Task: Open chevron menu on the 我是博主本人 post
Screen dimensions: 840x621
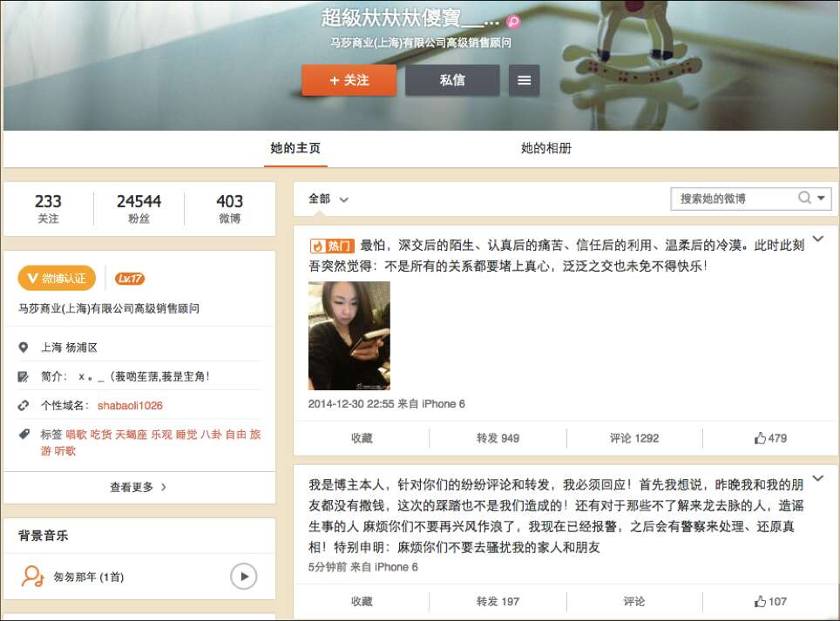Action: click(818, 478)
